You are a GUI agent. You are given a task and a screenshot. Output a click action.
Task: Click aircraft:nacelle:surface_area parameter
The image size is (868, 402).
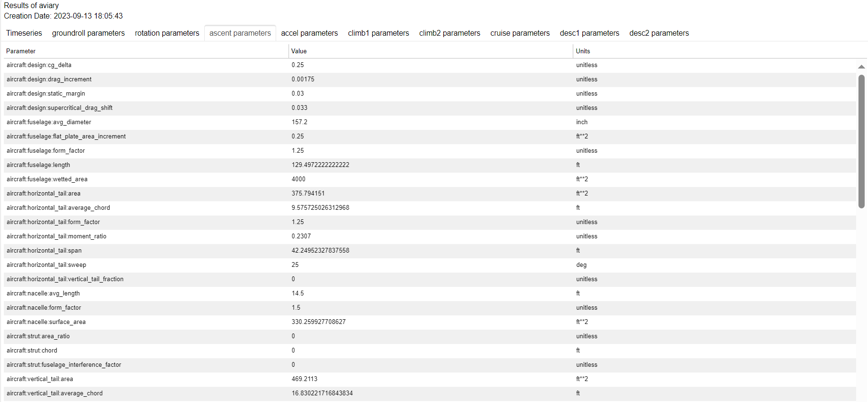tap(46, 322)
